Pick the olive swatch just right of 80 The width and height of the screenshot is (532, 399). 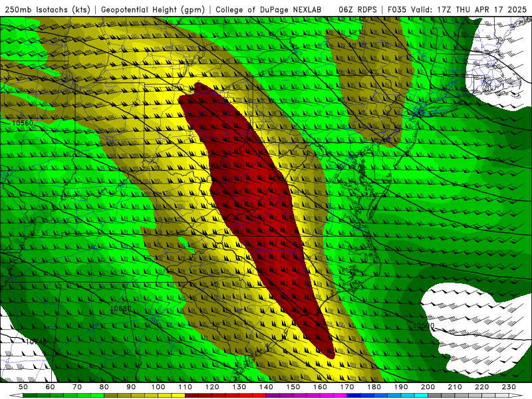111,396
